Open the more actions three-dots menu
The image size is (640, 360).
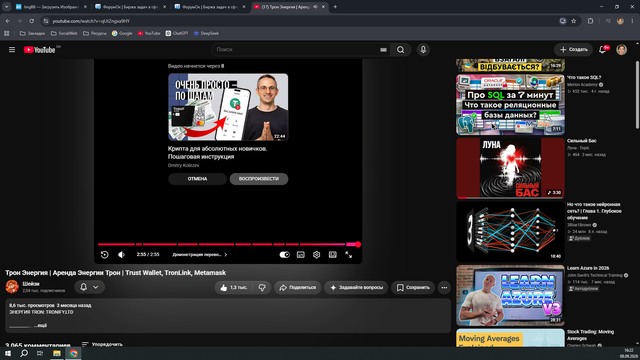[x=444, y=287]
